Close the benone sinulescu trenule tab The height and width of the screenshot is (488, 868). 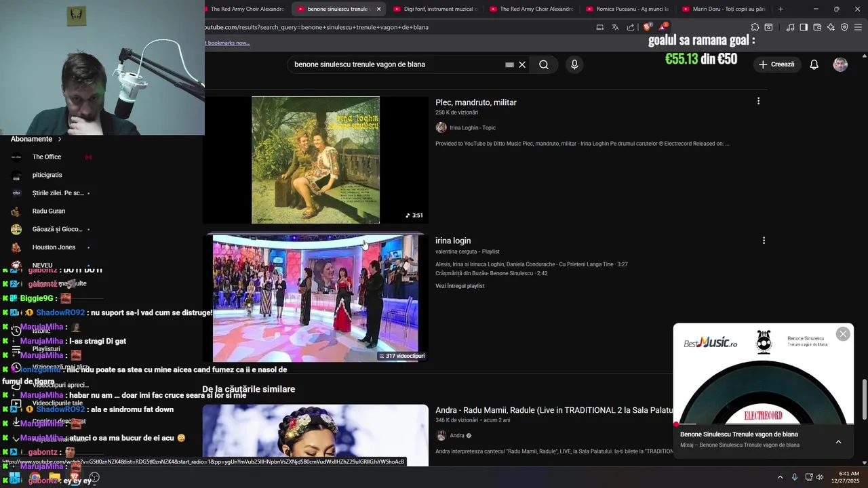click(x=378, y=9)
